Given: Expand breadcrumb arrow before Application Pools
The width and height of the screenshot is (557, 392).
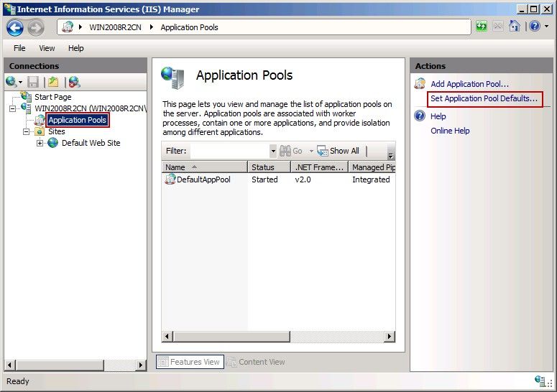Looking at the screenshot, I should click(152, 27).
